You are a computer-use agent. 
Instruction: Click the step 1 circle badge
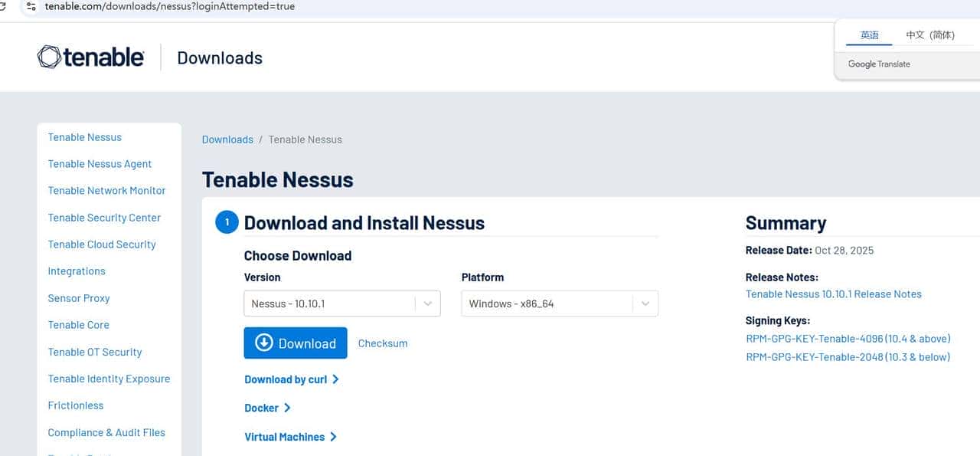coord(227,222)
